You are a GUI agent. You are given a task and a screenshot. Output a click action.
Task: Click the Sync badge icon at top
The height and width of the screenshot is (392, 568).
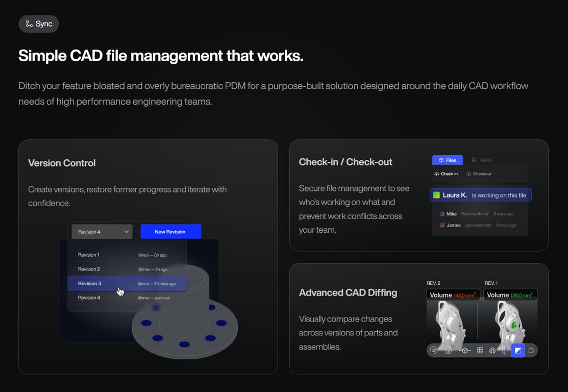tap(28, 23)
